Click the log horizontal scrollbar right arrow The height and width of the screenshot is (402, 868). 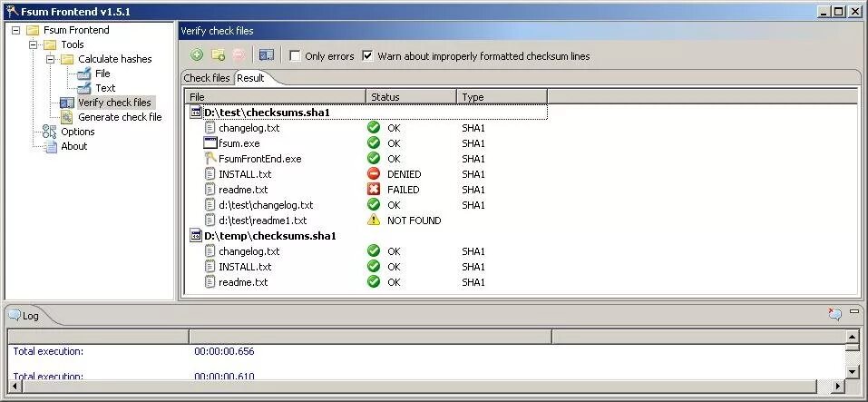click(837, 386)
